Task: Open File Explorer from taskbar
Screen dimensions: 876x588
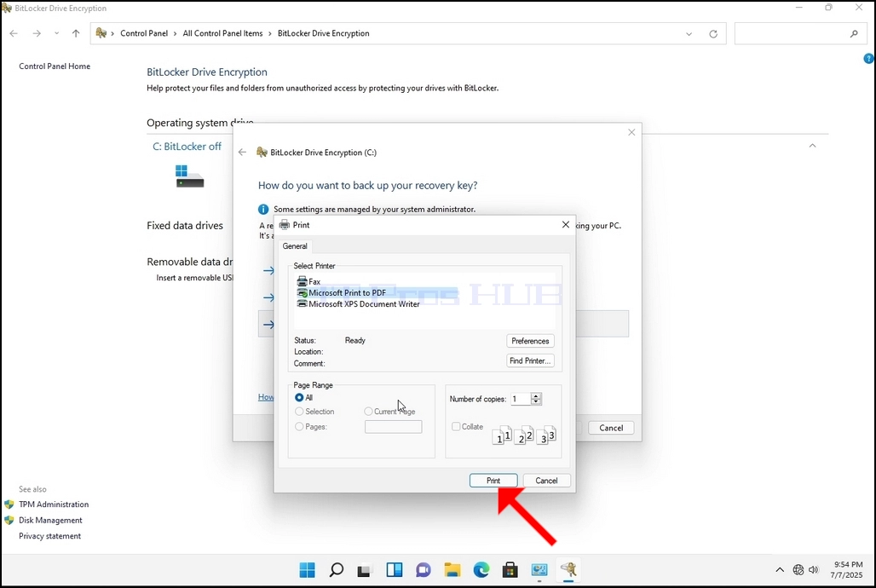Action: [x=452, y=570]
